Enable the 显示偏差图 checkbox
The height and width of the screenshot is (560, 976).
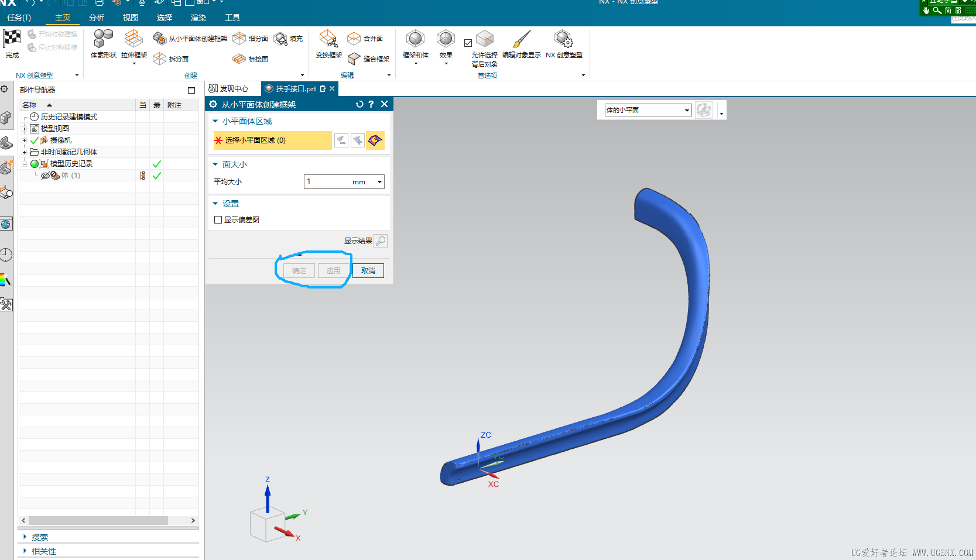(218, 220)
